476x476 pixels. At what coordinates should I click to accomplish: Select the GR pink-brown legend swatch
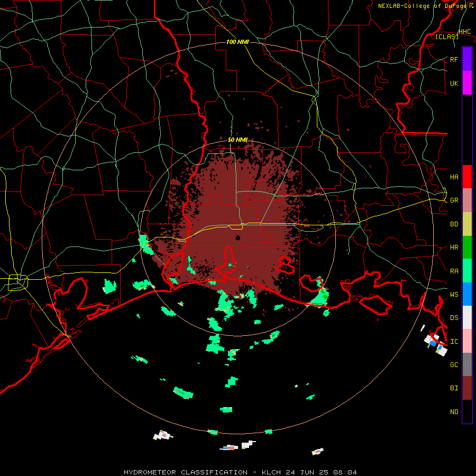click(x=467, y=200)
